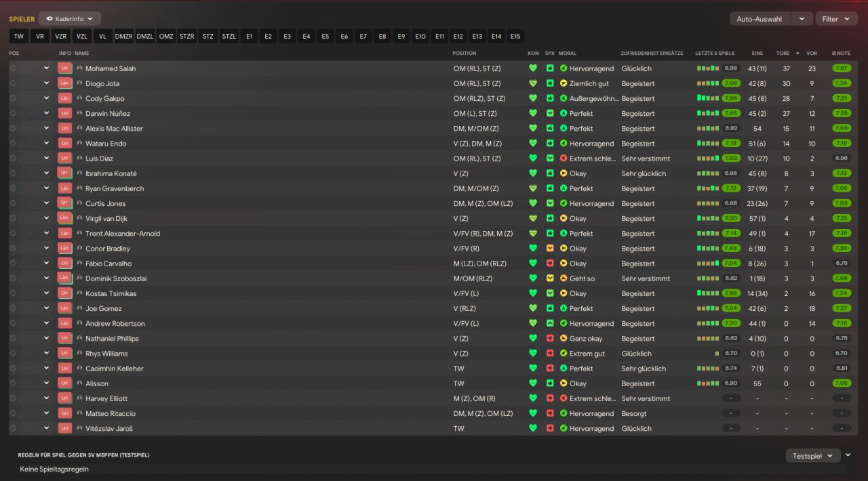
Task: Click the Keine Spieltagsregeln text row
Action: point(54,469)
